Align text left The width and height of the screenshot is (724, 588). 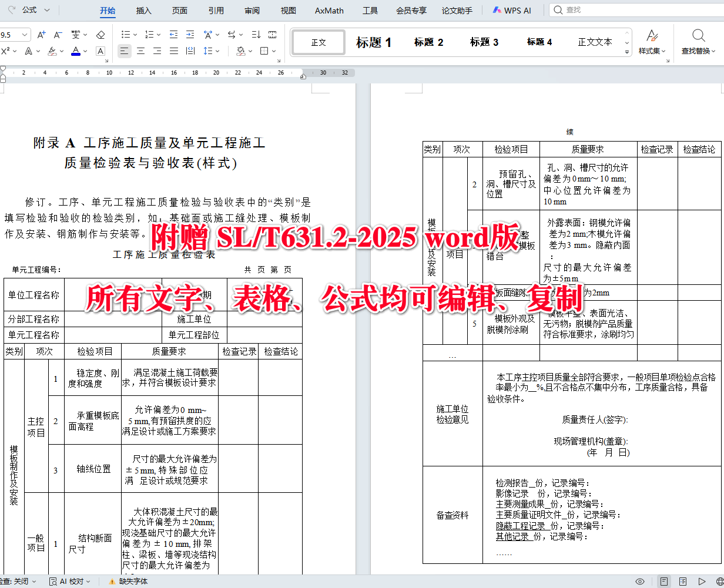(x=125, y=51)
